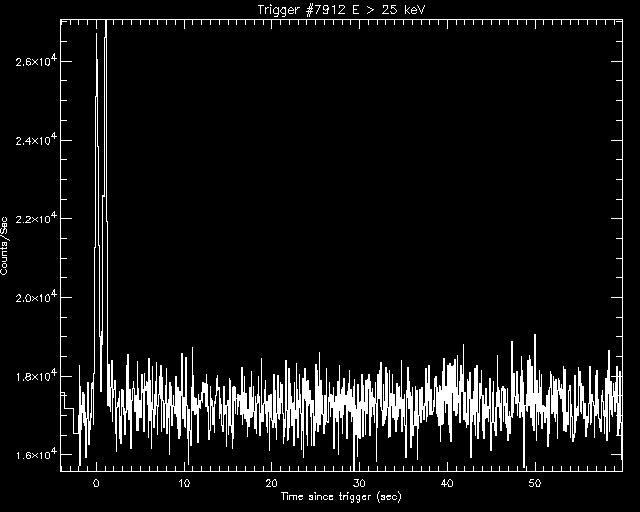The height and width of the screenshot is (512, 640).
Task: Click the y-axis tick label 2.4×10^4
Action: (35, 140)
